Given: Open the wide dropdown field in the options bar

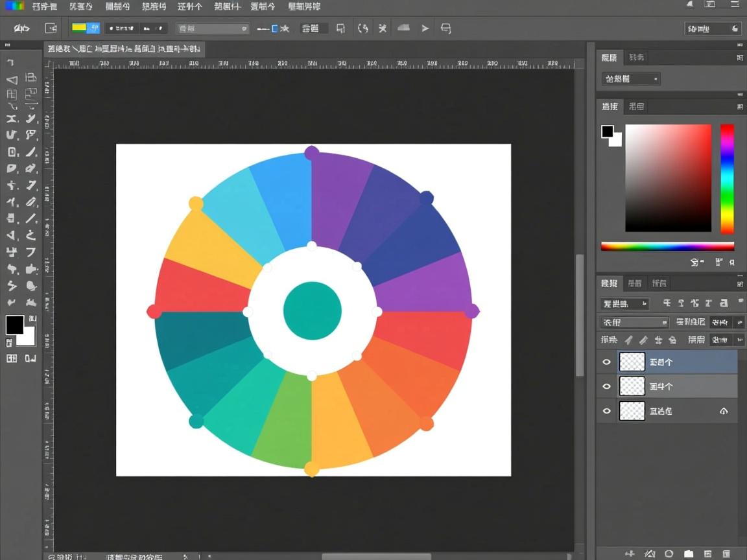Looking at the screenshot, I should click(x=213, y=29).
